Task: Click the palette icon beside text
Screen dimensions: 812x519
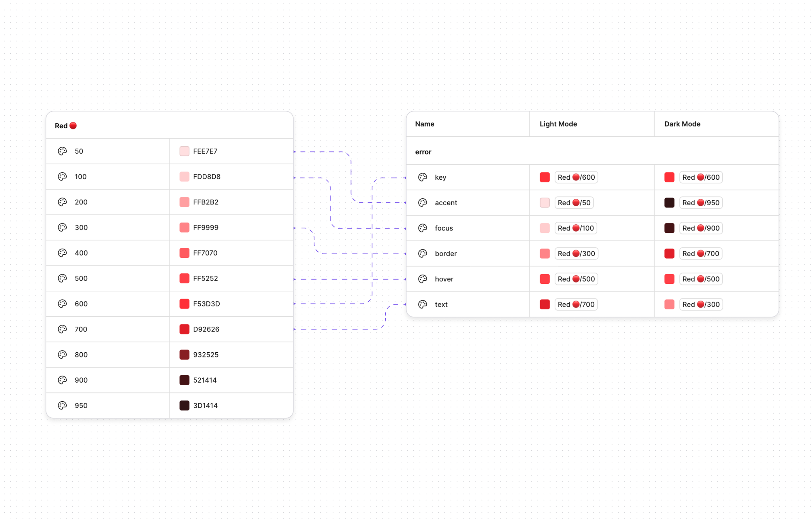Action: coord(423,304)
